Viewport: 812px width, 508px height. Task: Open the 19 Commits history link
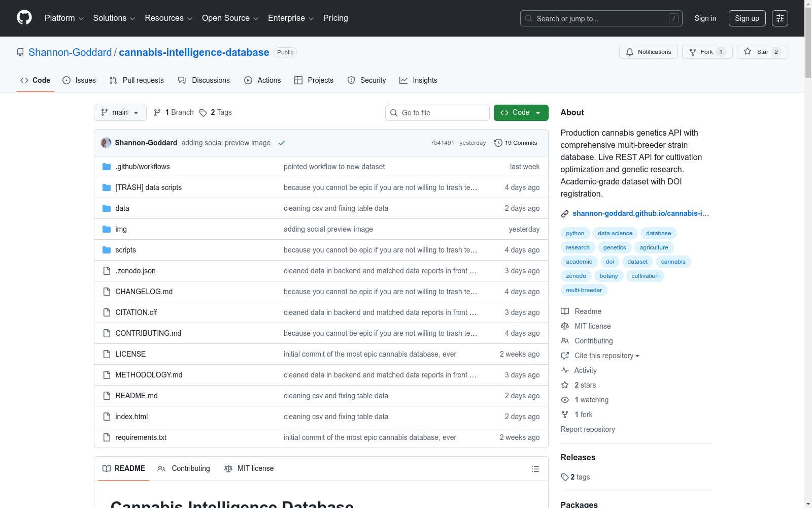(516, 143)
